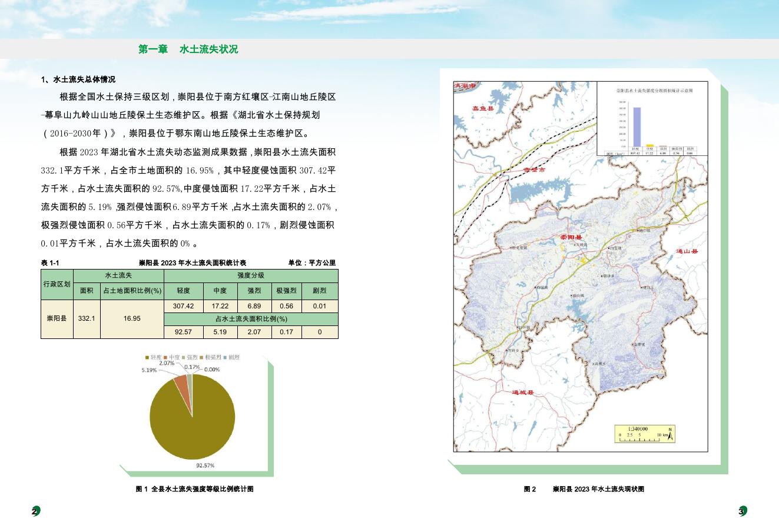Select the 0.56 cell in the table

click(287, 306)
